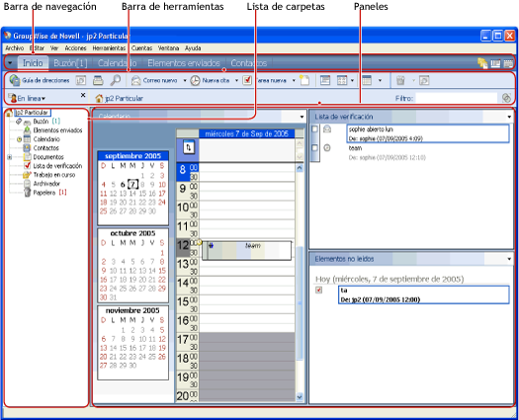519x420 pixels.
Task: Open the En línea mode dropdown
Action: [x=28, y=98]
